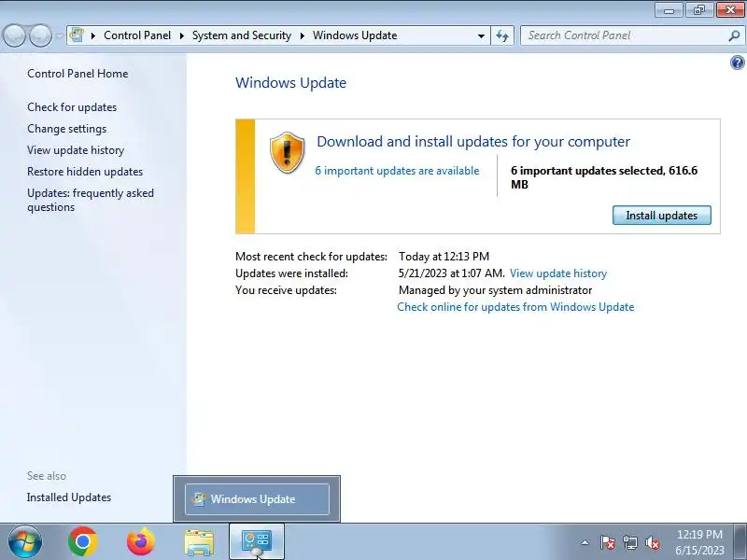Choose Check for updates in sidebar
Viewport: 747px width, 560px height.
coord(72,107)
